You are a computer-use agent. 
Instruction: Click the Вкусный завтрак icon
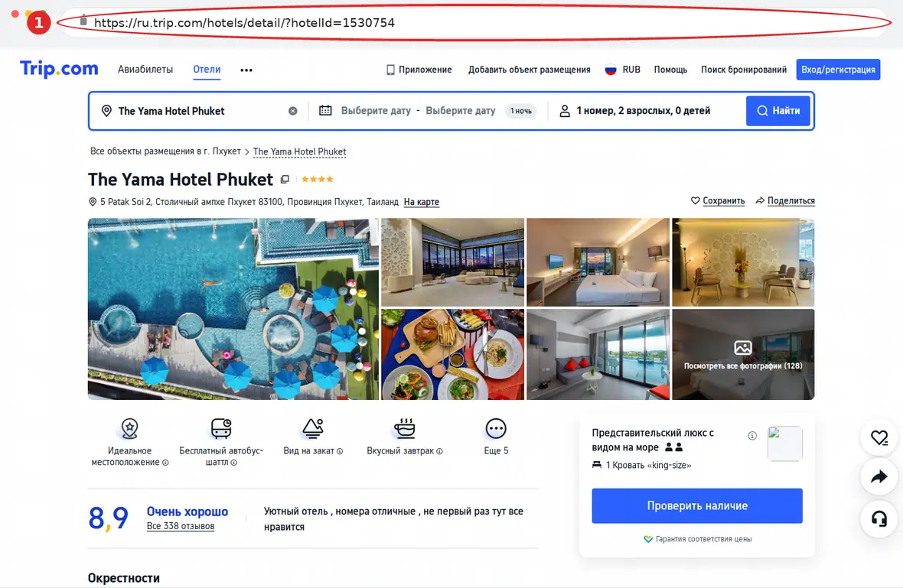[405, 429]
